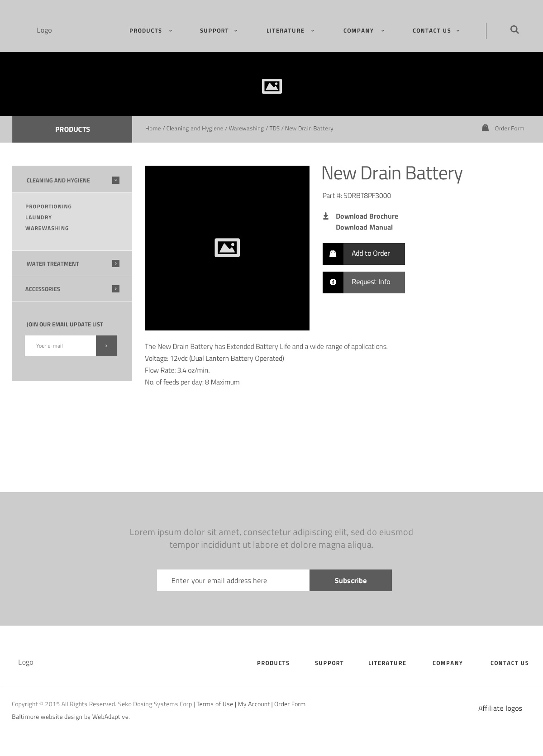Click the download arrow icon beside Download Brochure

(x=325, y=216)
